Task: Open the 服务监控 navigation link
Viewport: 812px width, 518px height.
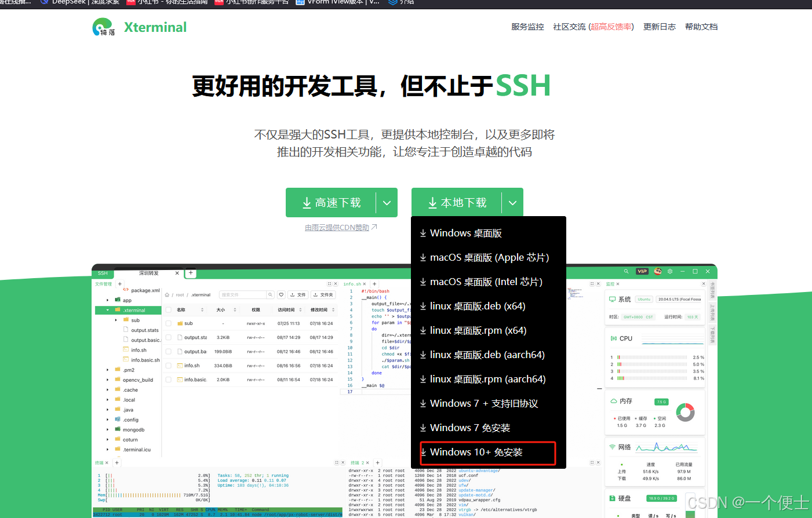Action: click(x=527, y=27)
